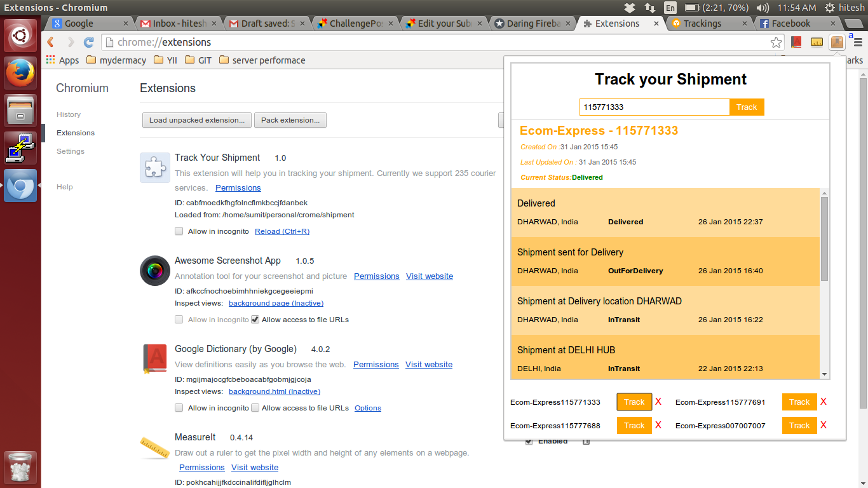Enable incognito for Track Your Shipment
The image size is (868, 488).
point(179,231)
